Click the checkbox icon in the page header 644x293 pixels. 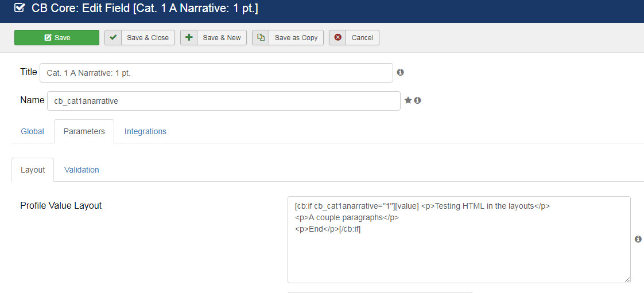click(20, 8)
